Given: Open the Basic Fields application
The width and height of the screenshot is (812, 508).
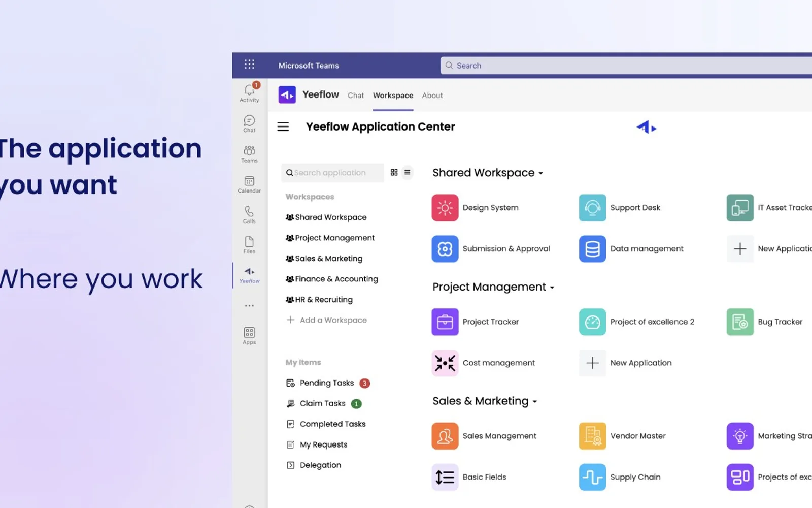Looking at the screenshot, I should click(x=469, y=478).
